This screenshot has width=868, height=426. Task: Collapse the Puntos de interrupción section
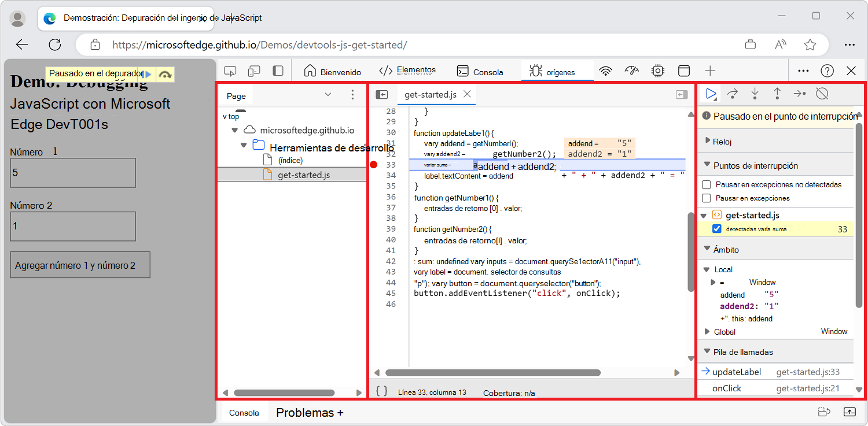707,165
